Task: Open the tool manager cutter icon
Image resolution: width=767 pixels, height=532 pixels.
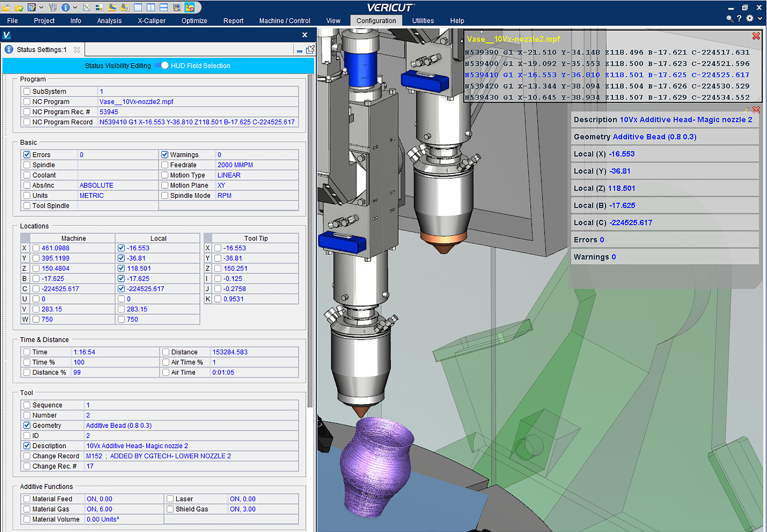Action: click(x=53, y=7)
